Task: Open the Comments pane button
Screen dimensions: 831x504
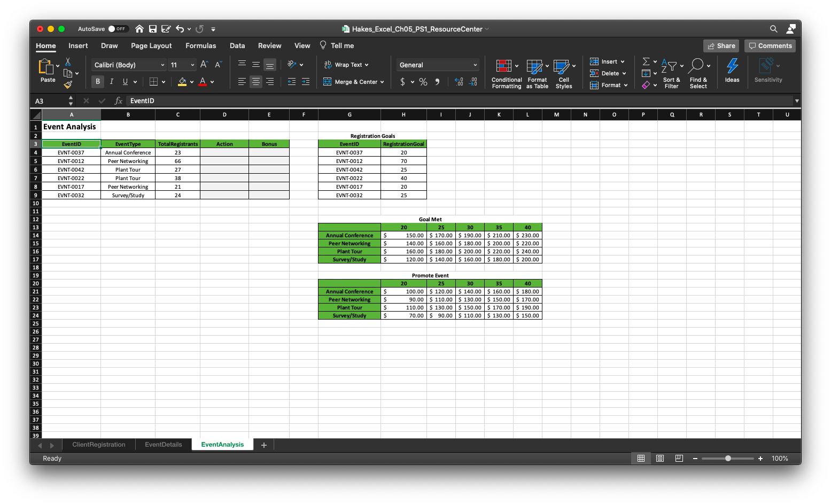Action: point(770,46)
